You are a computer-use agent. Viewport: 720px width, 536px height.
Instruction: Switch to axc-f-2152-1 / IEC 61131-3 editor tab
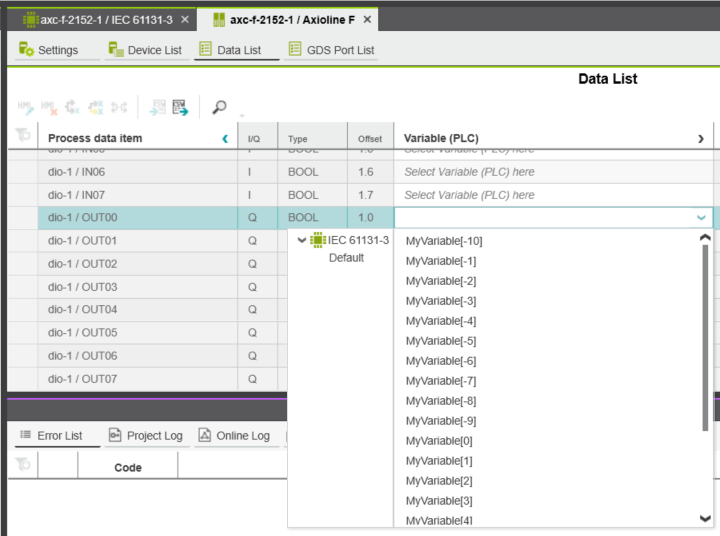tap(98, 20)
